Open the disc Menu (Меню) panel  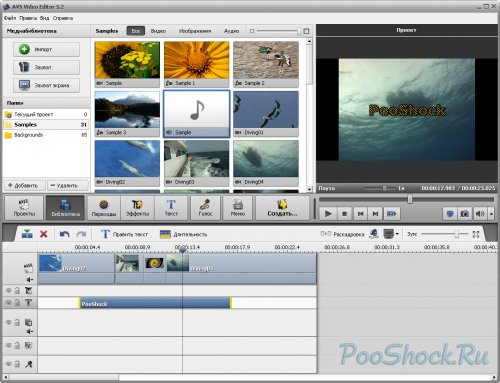(x=238, y=208)
